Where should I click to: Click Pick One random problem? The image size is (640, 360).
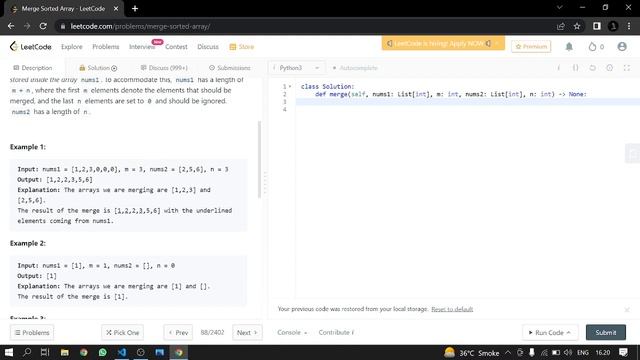point(122,333)
